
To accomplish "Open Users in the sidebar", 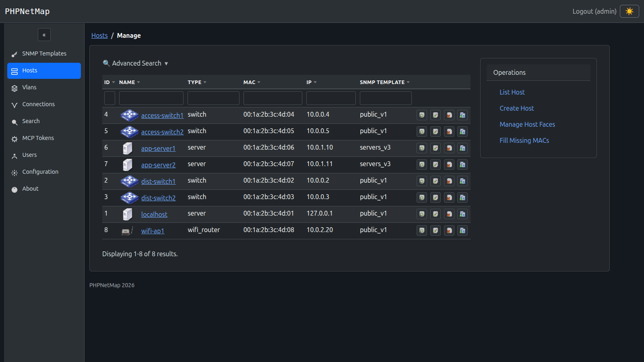I will (44, 155).
